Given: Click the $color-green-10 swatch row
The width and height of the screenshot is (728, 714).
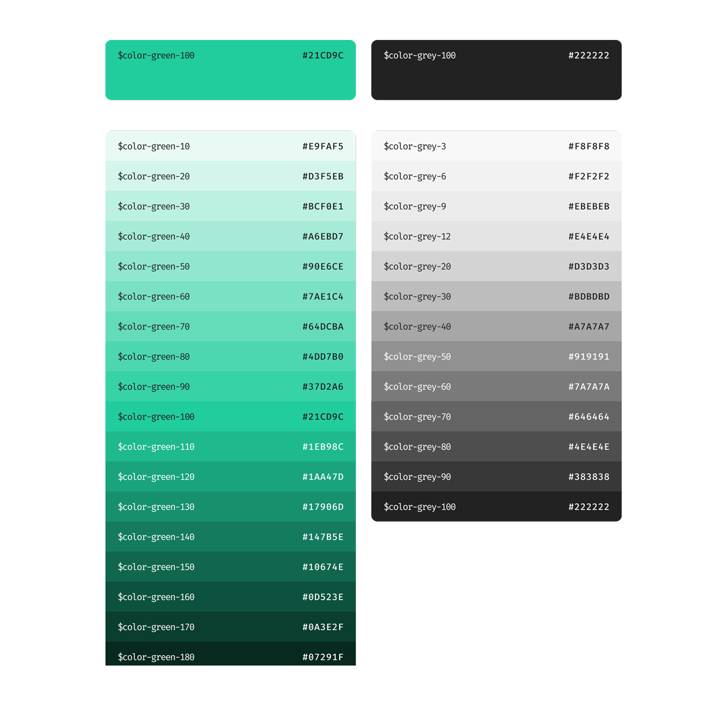Looking at the screenshot, I should pos(230,146).
